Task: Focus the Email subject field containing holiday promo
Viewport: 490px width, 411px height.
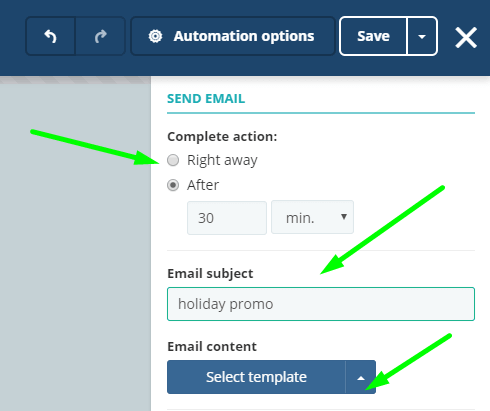Action: tap(321, 304)
